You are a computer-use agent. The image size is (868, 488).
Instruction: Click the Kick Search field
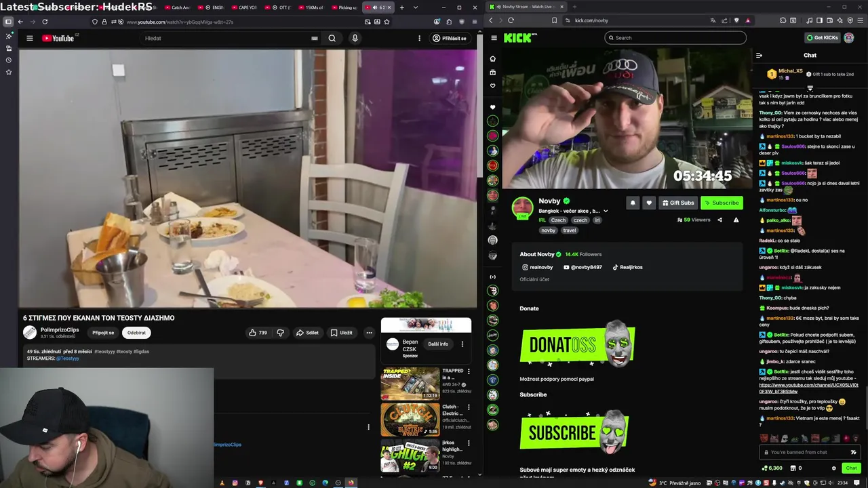pos(675,38)
